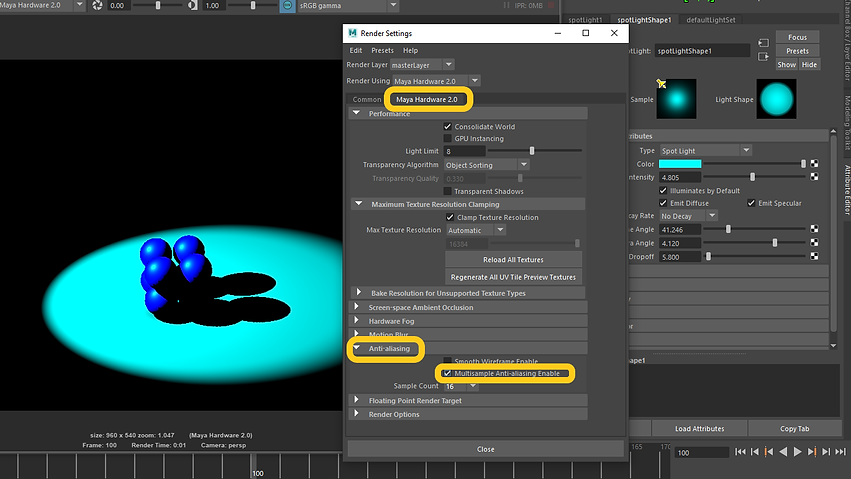Click the checker map button for Penumbra Angle
This screenshot has height=479, width=851.
click(x=814, y=242)
